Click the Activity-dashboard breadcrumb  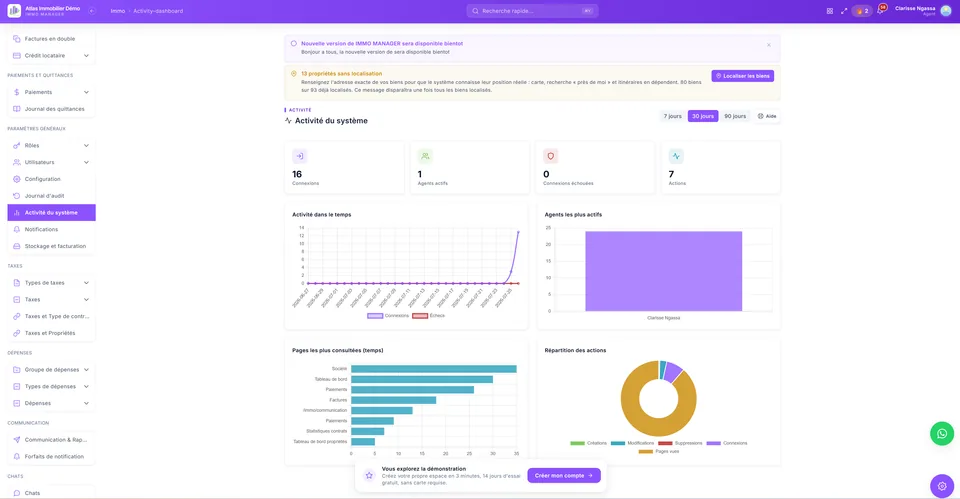(x=158, y=11)
